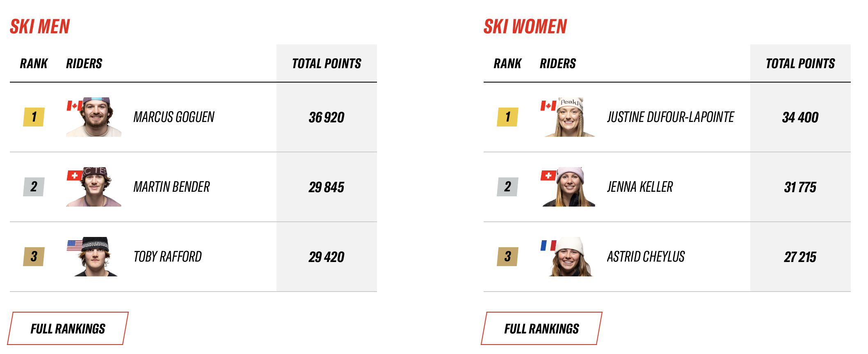Click the US flag beside Toby Rafford
This screenshot has width=868, height=354.
(74, 245)
